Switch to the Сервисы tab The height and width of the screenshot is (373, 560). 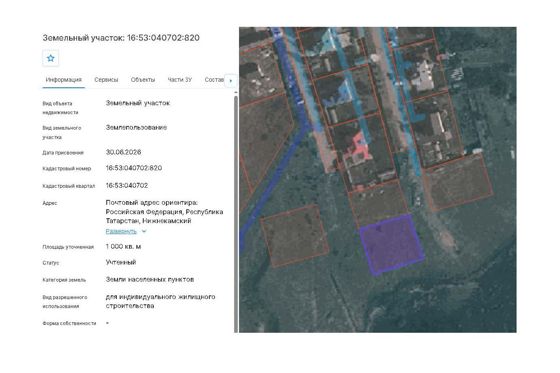[x=106, y=80]
